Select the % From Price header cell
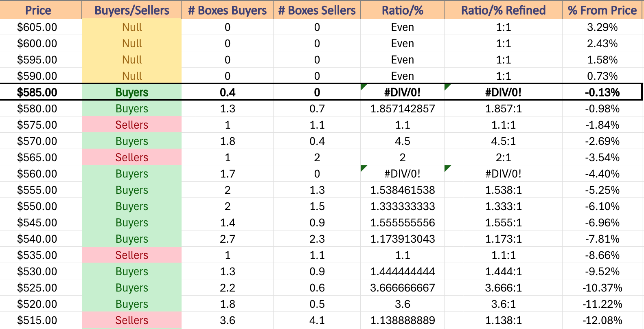Screen dimensions: 644x329 602,10
